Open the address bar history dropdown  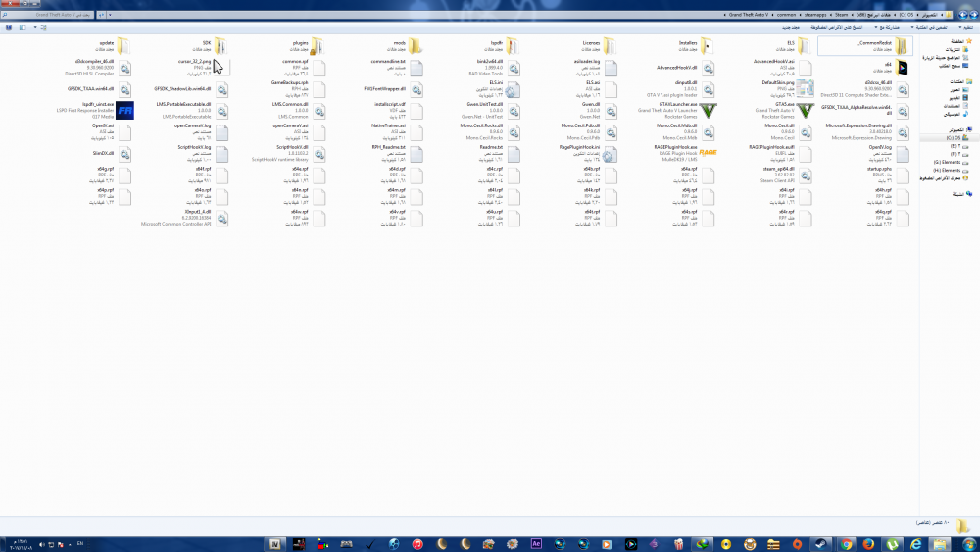click(110, 15)
